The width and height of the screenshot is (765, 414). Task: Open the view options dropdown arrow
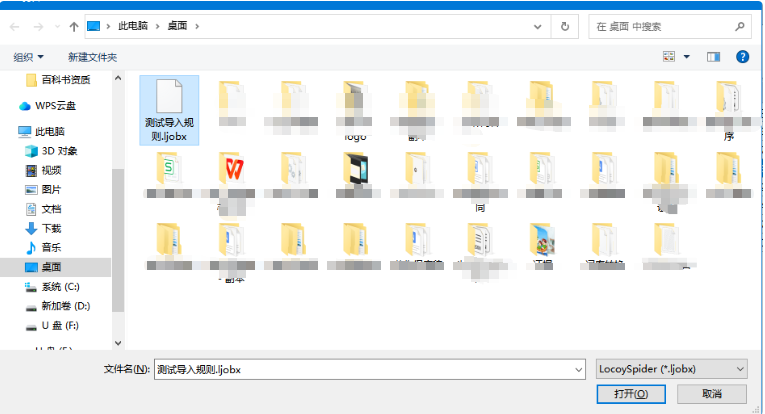686,57
